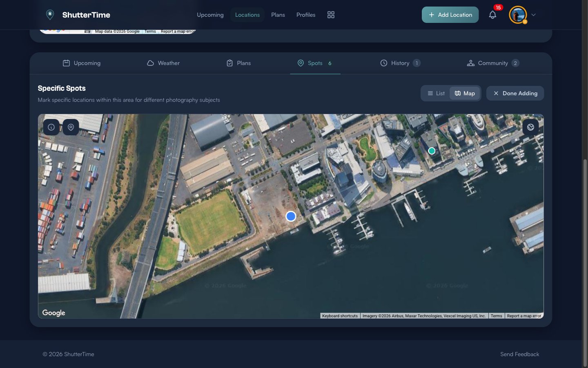Go to Upcoming in top navigation

coord(210,15)
